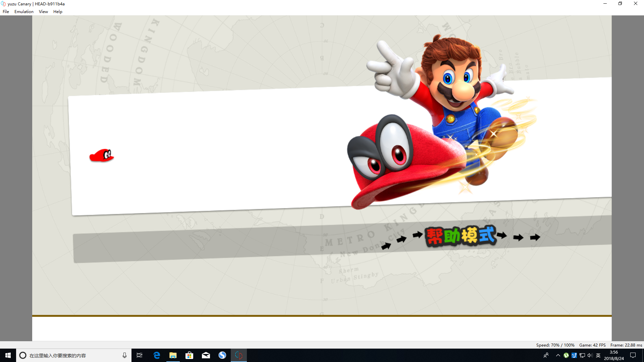Open the File menu
This screenshot has height=362, width=644.
click(6, 11)
